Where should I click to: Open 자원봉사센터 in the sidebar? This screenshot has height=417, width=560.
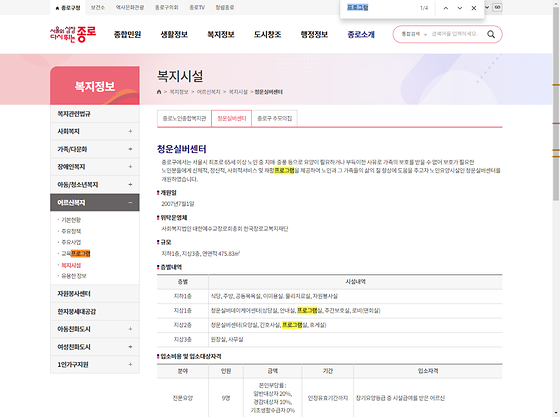click(95, 294)
